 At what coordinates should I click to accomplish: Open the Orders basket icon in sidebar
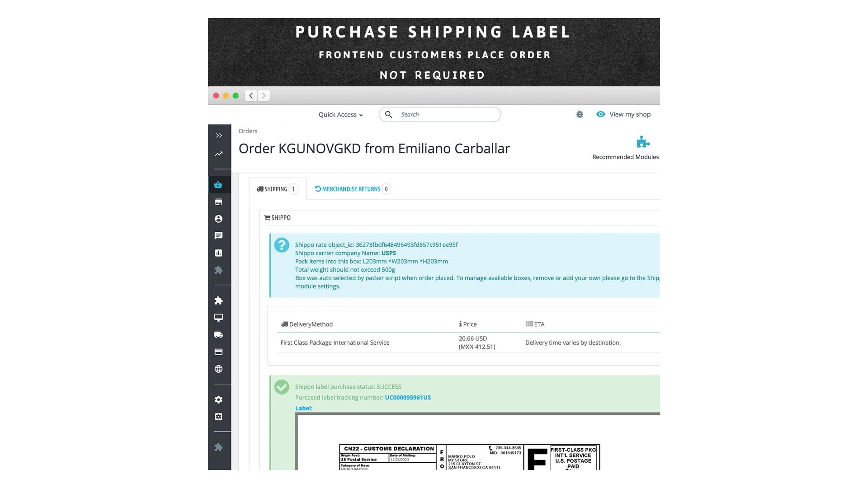click(218, 185)
